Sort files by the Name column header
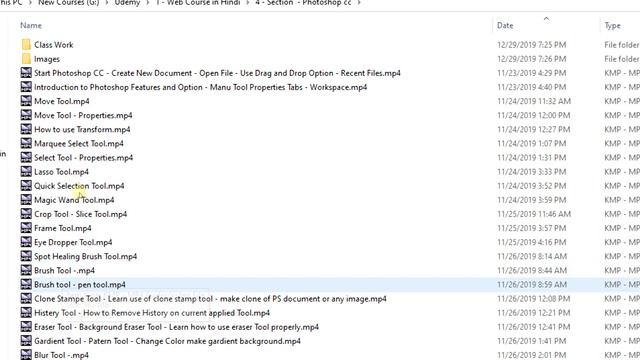The image size is (640, 360). (x=31, y=25)
